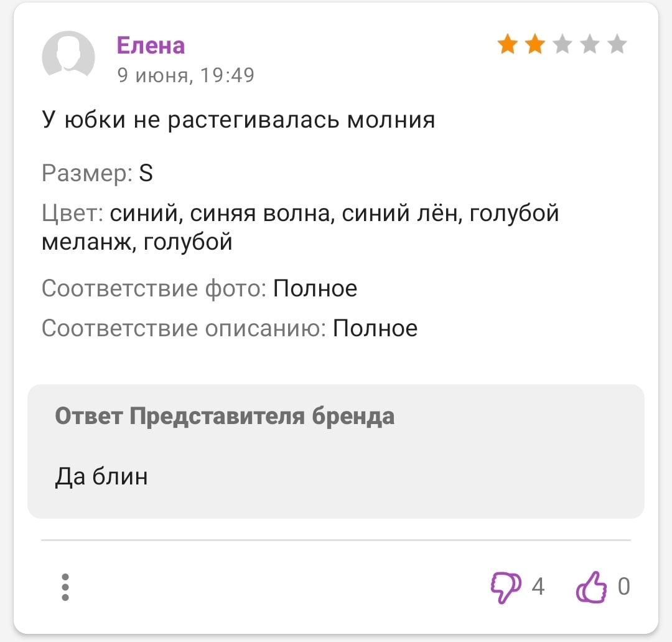Click the Соответствие фото: Полное line
The image size is (672, 642).
[x=199, y=288]
